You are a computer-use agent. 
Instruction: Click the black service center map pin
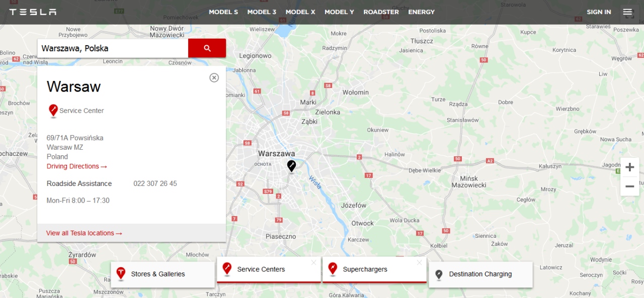pyautogui.click(x=291, y=166)
